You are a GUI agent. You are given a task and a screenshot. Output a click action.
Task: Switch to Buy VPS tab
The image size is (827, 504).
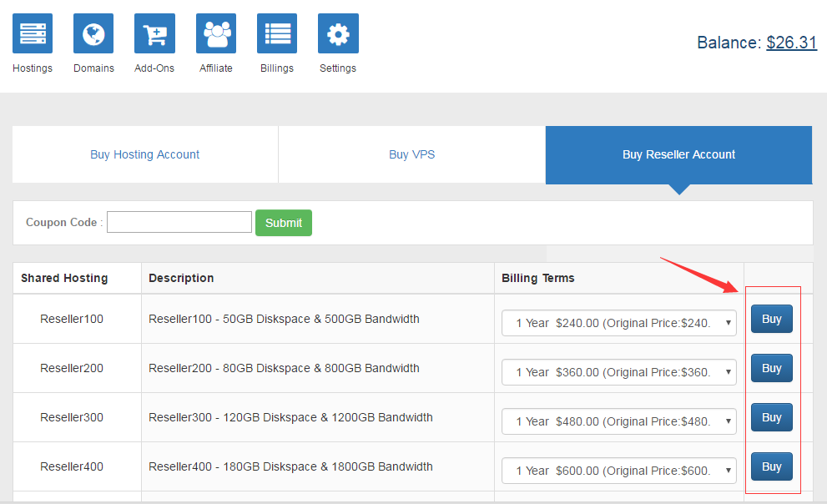pyautogui.click(x=411, y=154)
